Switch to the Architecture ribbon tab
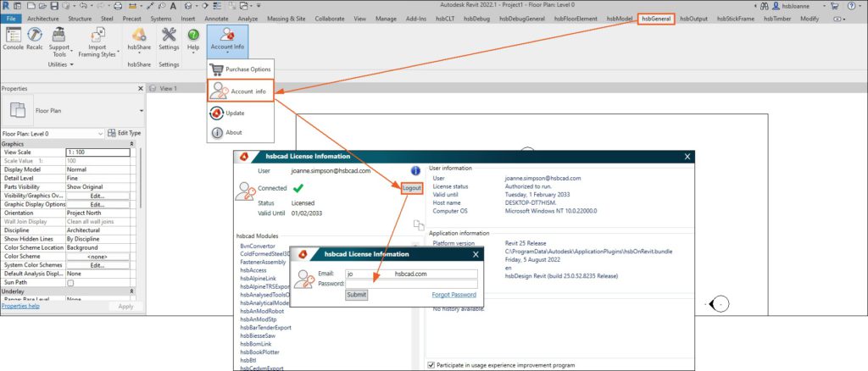This screenshot has height=371, width=868. pos(42,19)
